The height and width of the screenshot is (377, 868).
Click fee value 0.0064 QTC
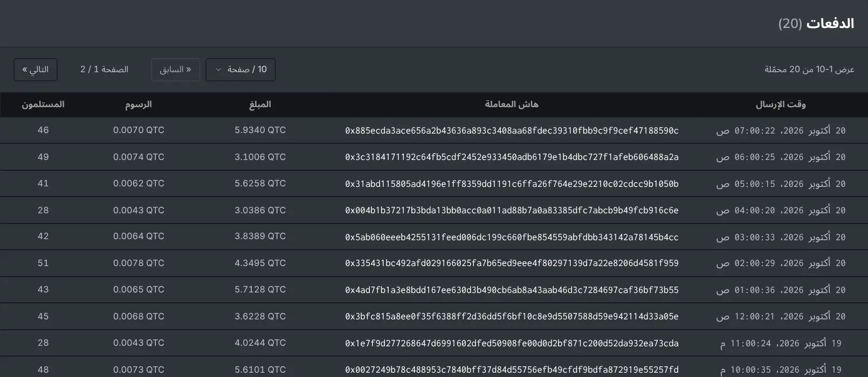139,236
